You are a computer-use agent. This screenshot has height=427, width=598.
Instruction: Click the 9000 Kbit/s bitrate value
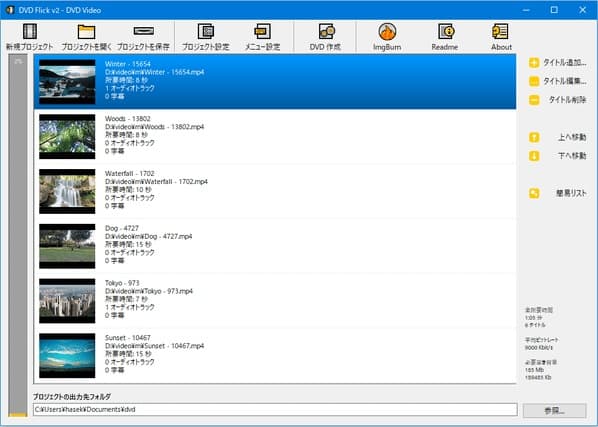[x=539, y=348]
